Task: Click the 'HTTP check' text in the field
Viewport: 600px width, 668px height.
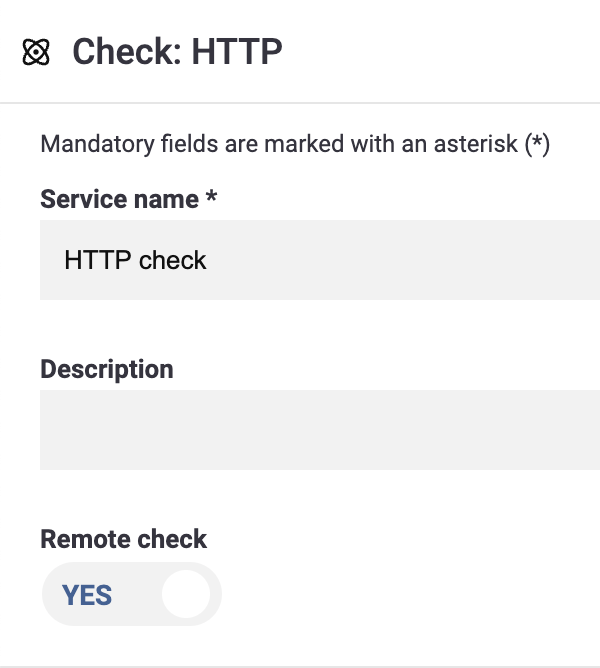Action: coord(135,260)
